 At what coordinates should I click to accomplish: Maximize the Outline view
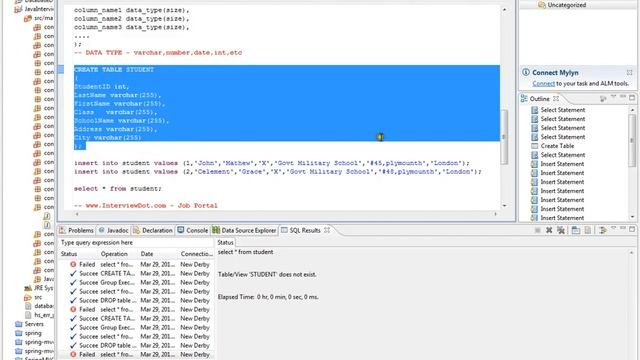(632, 98)
